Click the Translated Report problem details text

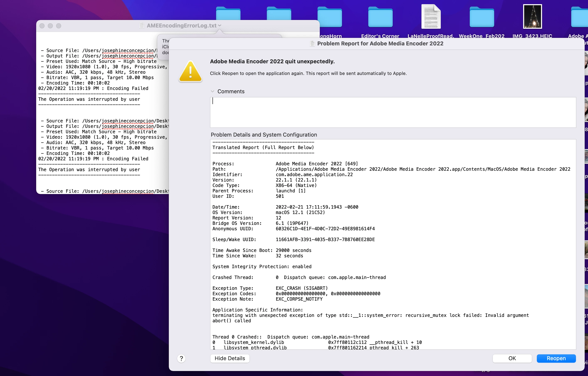coord(263,148)
